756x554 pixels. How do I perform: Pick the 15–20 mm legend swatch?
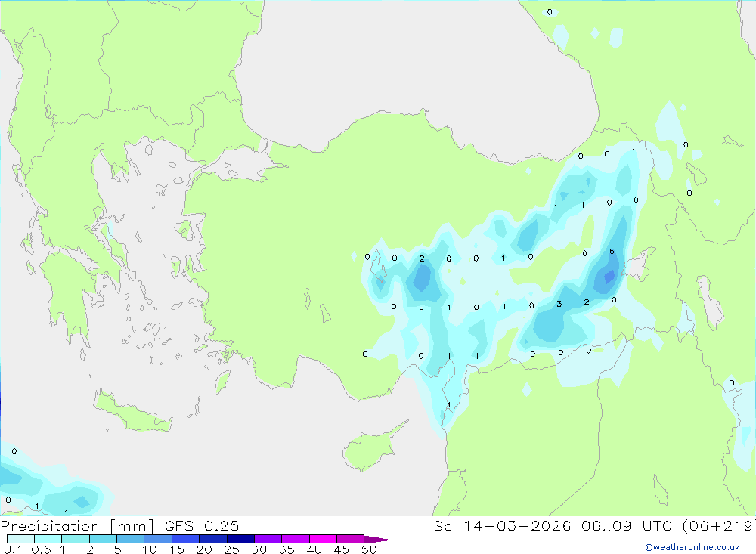185,539
